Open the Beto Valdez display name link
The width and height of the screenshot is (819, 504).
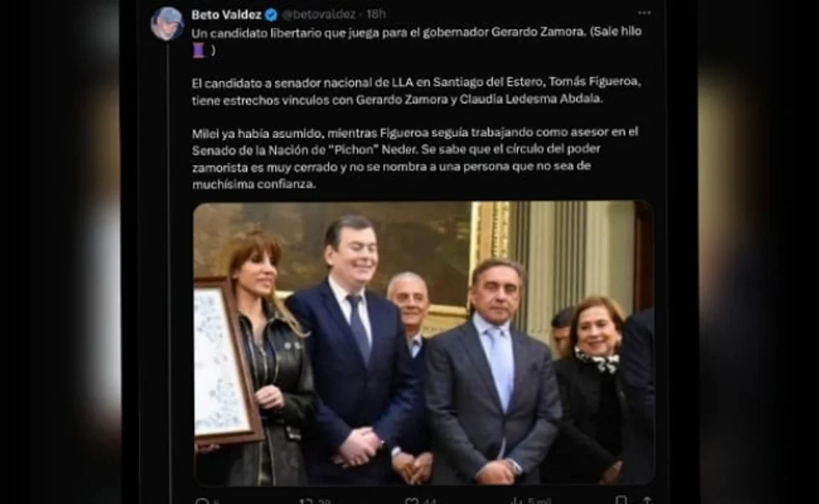227,15
